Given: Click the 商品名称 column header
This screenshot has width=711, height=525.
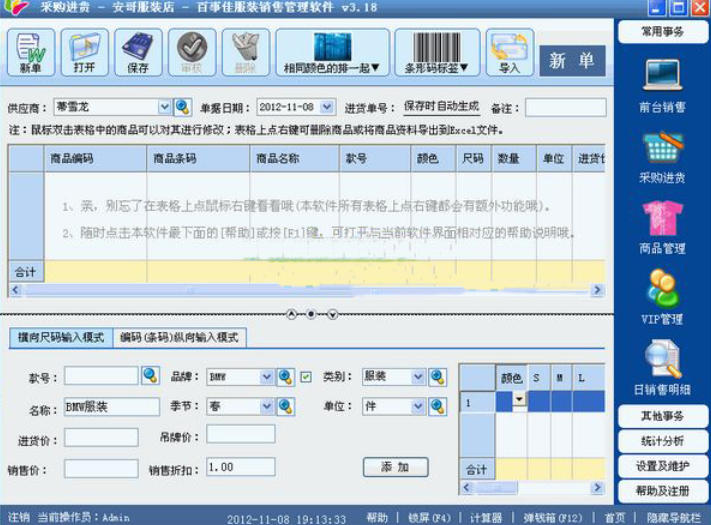Looking at the screenshot, I should pyautogui.click(x=294, y=158).
